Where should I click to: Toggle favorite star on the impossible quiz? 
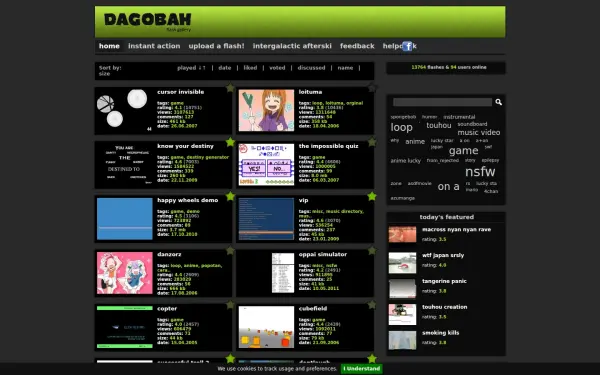(372, 142)
